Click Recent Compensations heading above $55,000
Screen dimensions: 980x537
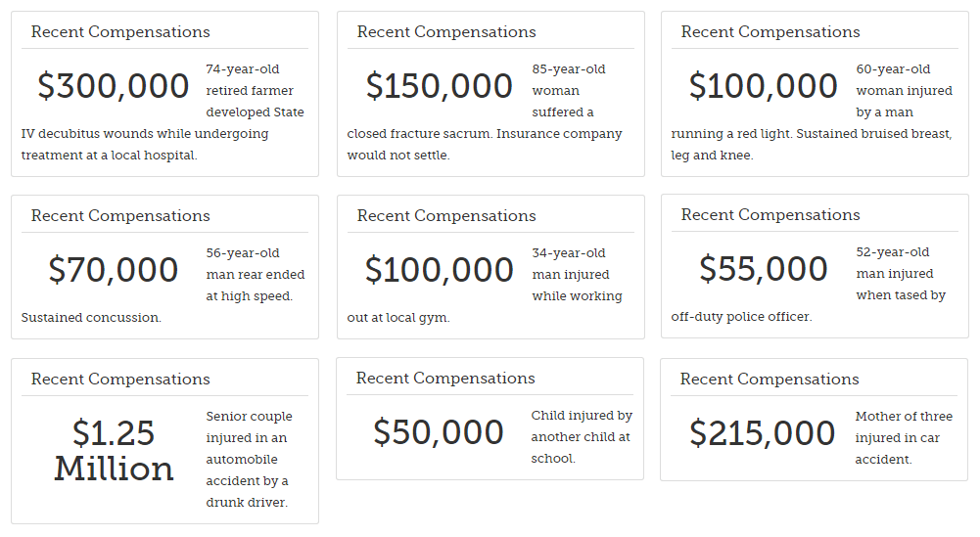point(770,215)
